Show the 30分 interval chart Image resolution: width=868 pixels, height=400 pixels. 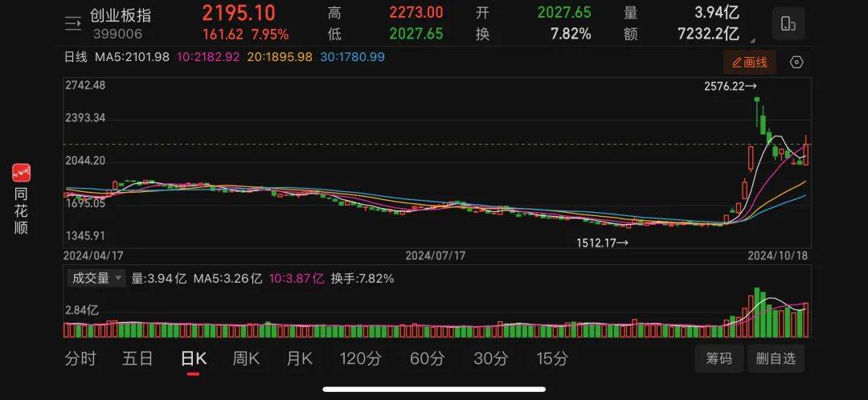490,358
